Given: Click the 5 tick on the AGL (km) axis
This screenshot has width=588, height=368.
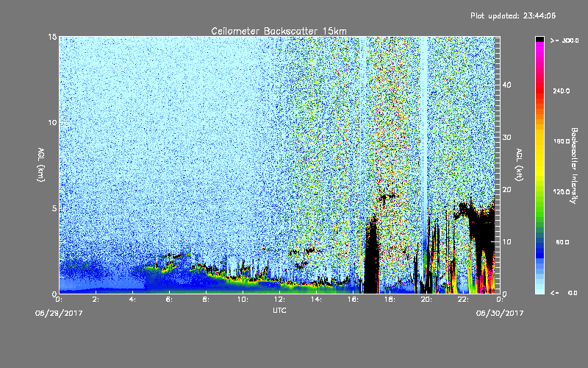Looking at the screenshot, I should 54,208.
